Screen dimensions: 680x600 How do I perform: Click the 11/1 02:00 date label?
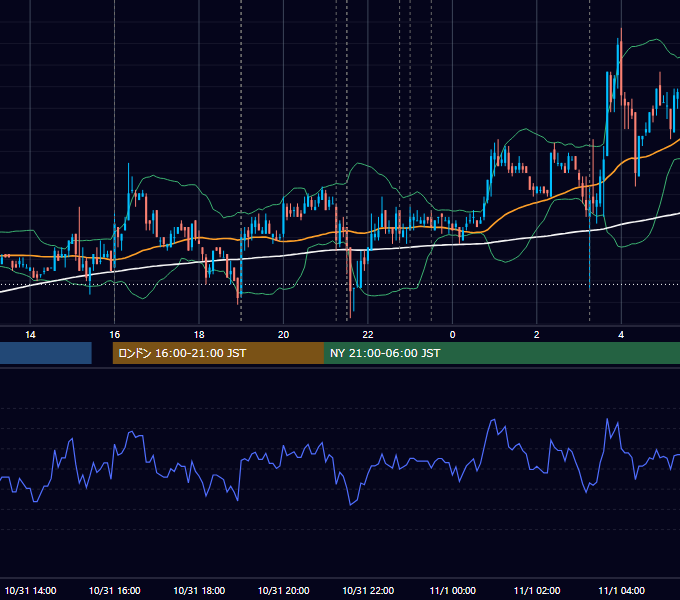537,591
